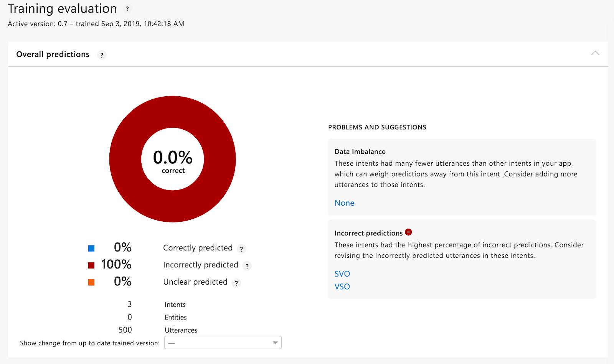This screenshot has width=614, height=364.
Task: Open the Training evaluation help icon
Action: pyautogui.click(x=127, y=9)
